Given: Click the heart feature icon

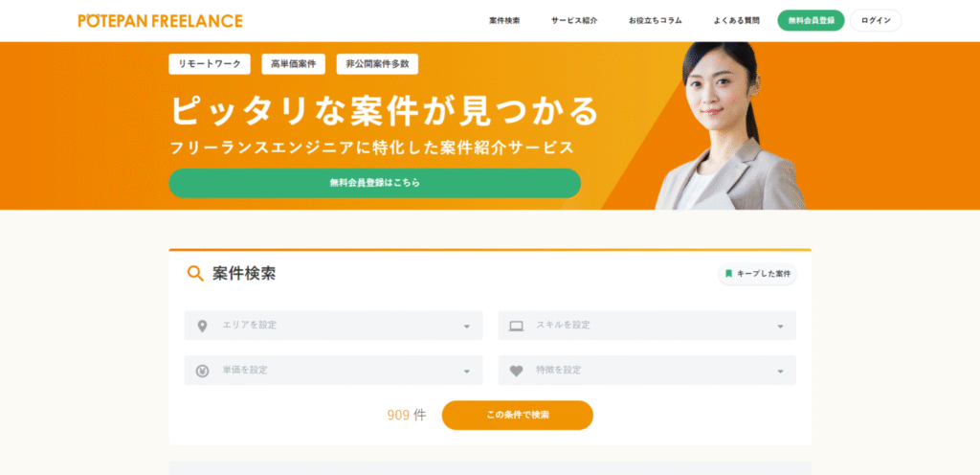Looking at the screenshot, I should pyautogui.click(x=516, y=371).
